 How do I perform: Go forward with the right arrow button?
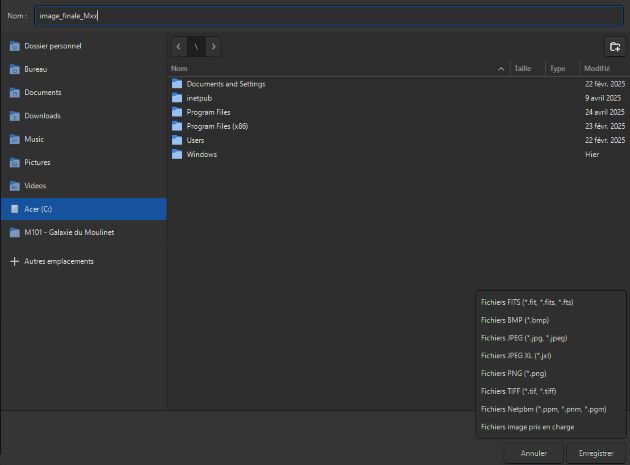(214, 47)
